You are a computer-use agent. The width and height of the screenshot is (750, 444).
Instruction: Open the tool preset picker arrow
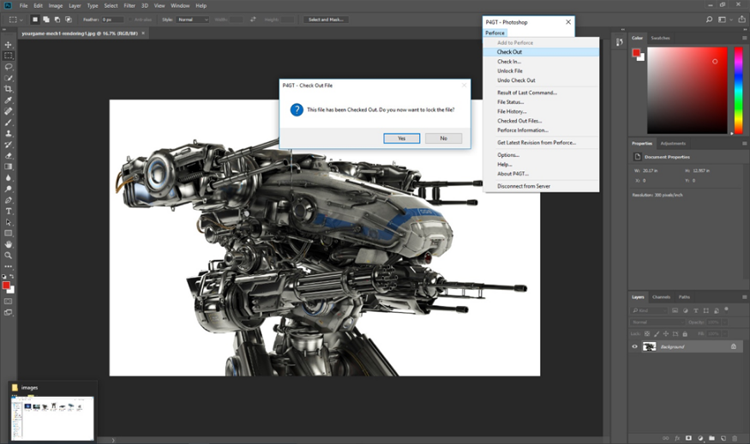click(x=21, y=20)
